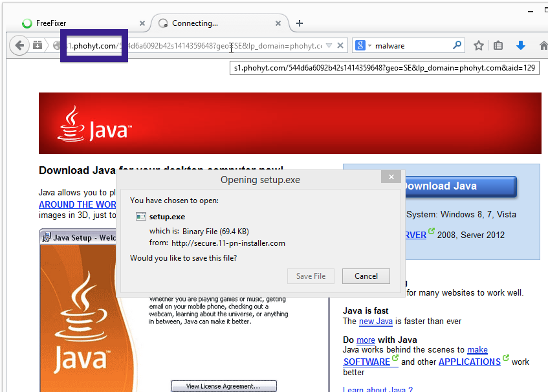Open a new tab with the plus button
548x392 pixels.
click(299, 23)
